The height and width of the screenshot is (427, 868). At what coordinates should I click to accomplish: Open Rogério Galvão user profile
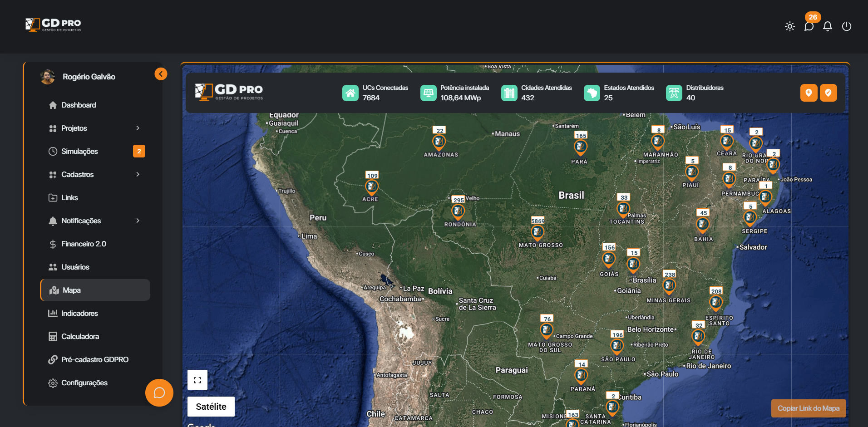[78, 77]
